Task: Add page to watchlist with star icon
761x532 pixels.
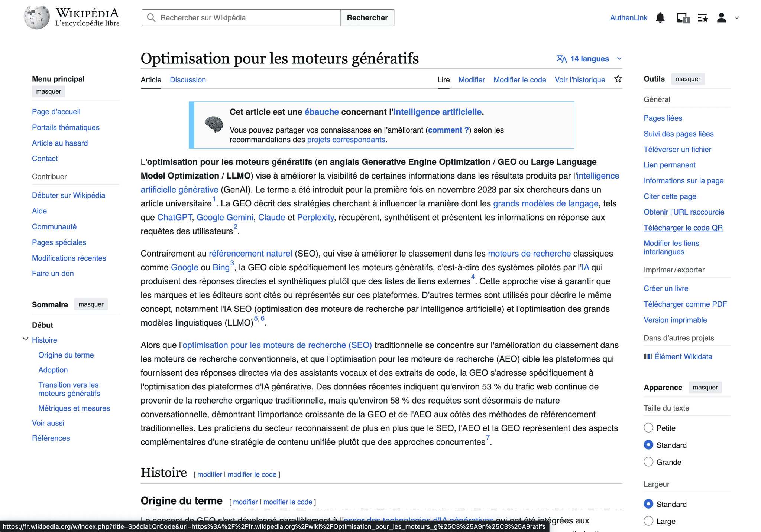Action: tap(618, 79)
